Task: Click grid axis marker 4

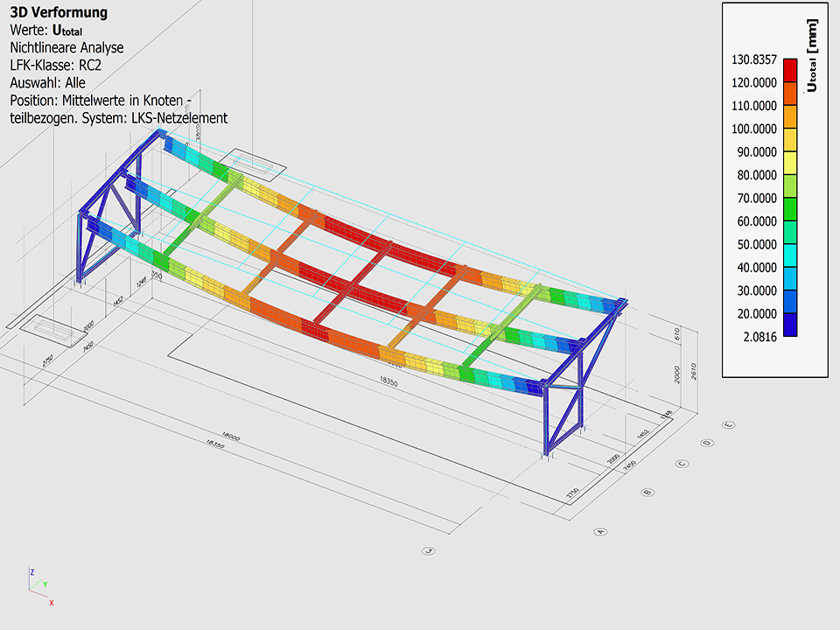Action: coord(429,551)
